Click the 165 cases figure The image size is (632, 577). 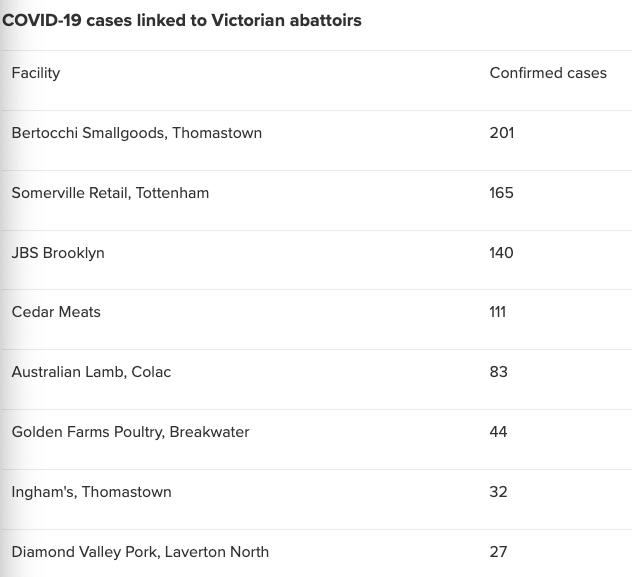(x=501, y=193)
